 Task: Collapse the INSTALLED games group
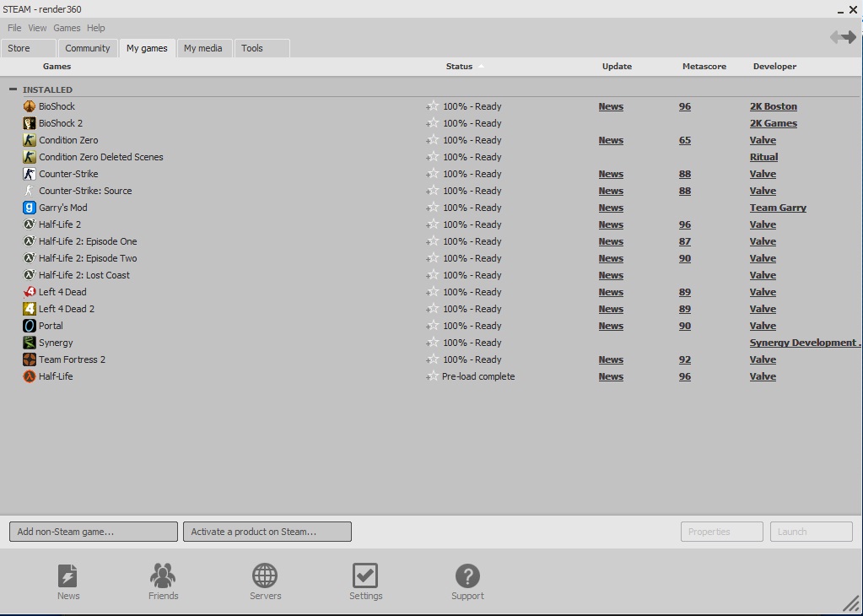tap(13, 89)
